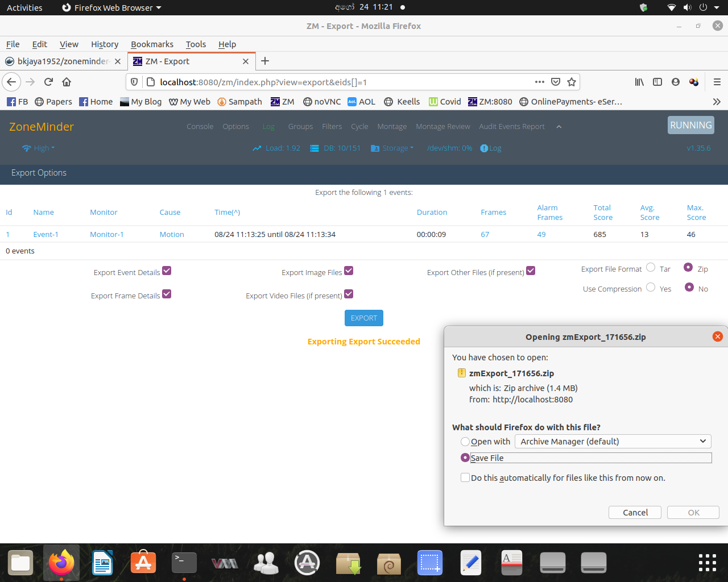Open ZM:8080 bookmark

coord(490,102)
